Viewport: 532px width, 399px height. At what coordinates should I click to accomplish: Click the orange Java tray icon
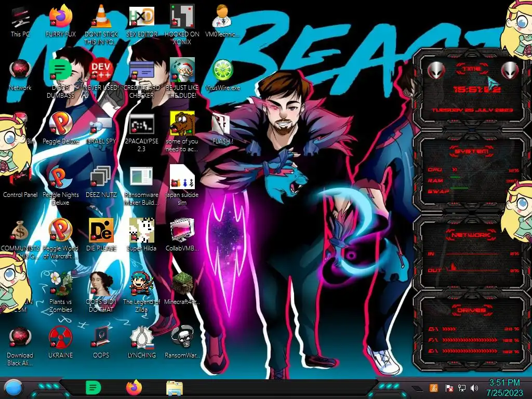click(433, 388)
